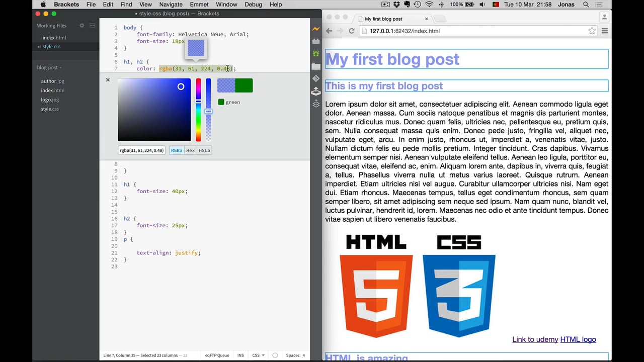Bookmark the page with star icon
The image size is (644, 362).
coord(592,31)
